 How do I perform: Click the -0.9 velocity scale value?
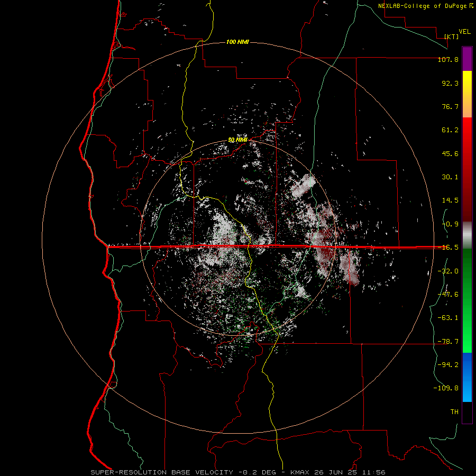tap(450, 224)
